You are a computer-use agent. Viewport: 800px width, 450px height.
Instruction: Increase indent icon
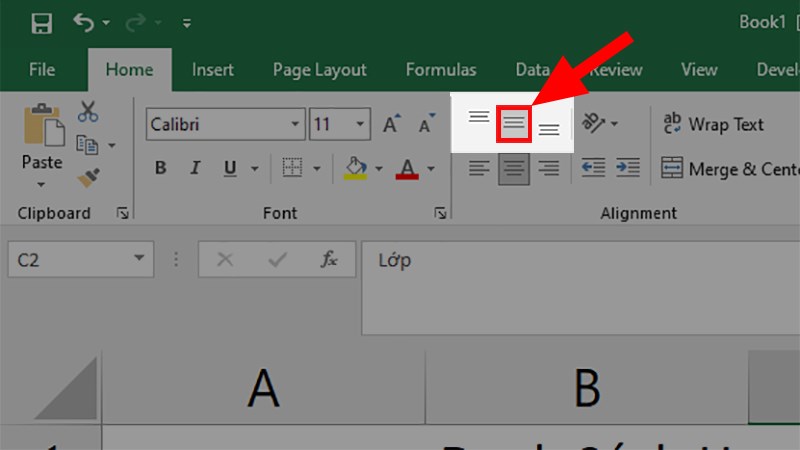[628, 168]
